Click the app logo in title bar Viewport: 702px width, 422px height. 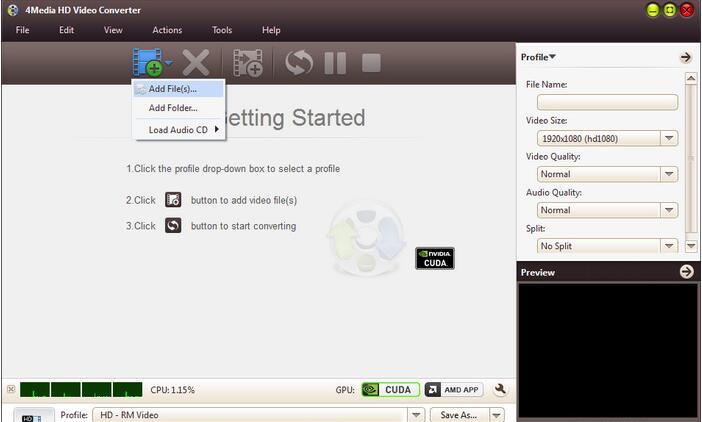click(13, 10)
